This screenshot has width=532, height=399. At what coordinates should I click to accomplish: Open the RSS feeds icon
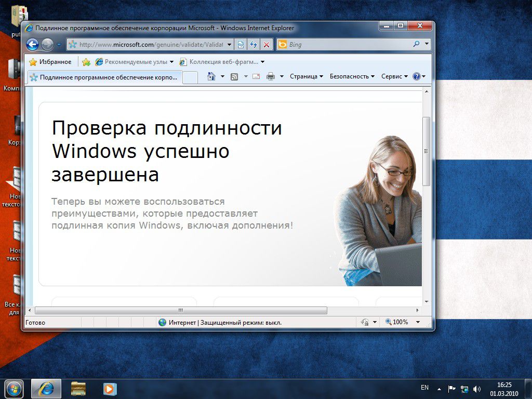pos(234,76)
